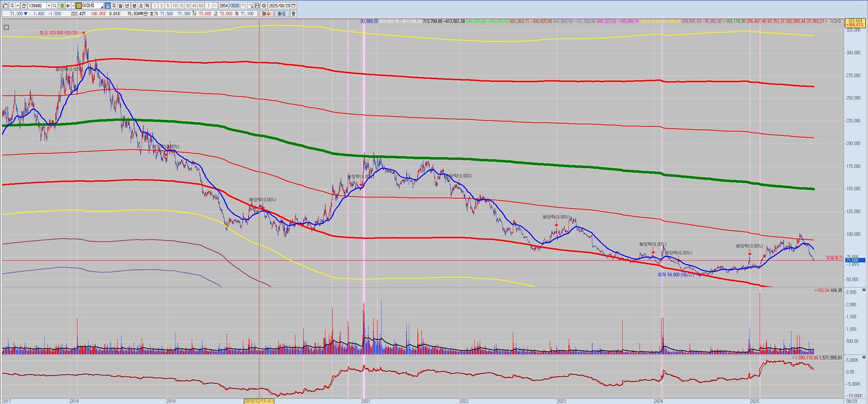
Task: Click the save chart floppy disk icon
Action: coord(257,6)
